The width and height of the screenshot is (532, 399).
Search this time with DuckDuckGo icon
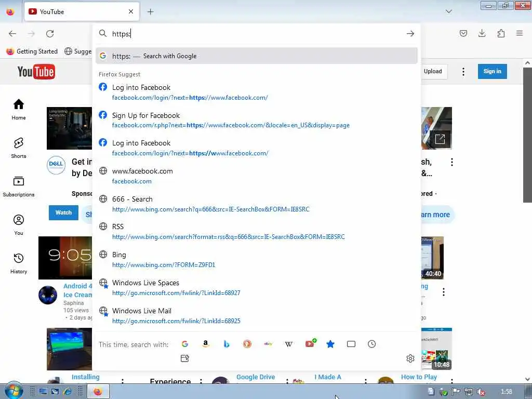pyautogui.click(x=247, y=344)
